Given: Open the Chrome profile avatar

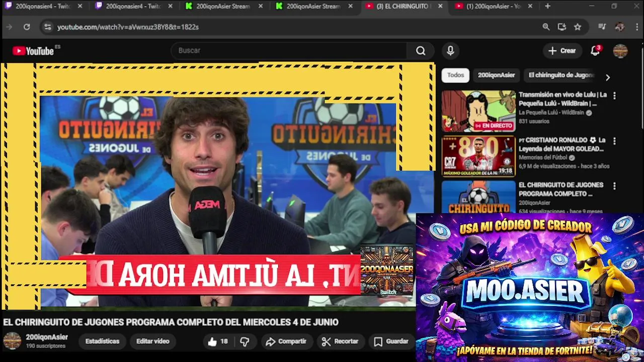Looking at the screenshot, I should (619, 27).
